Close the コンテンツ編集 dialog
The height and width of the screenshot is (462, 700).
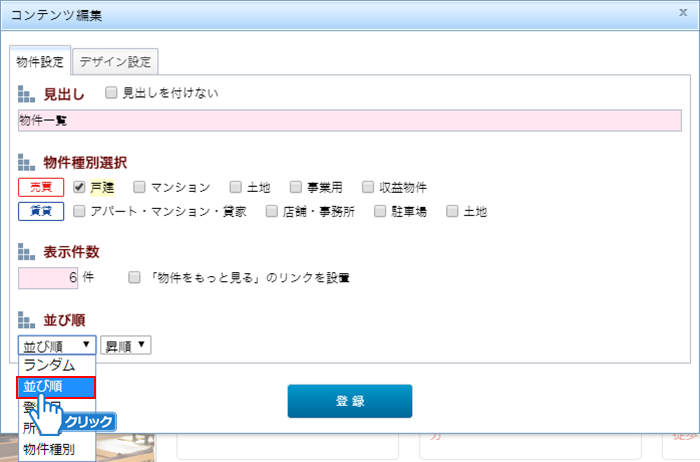tap(681, 13)
